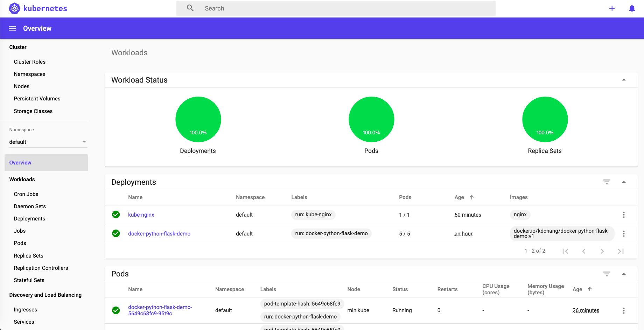Open the kube-nginx deployment link
The image size is (644, 330).
[x=141, y=215]
